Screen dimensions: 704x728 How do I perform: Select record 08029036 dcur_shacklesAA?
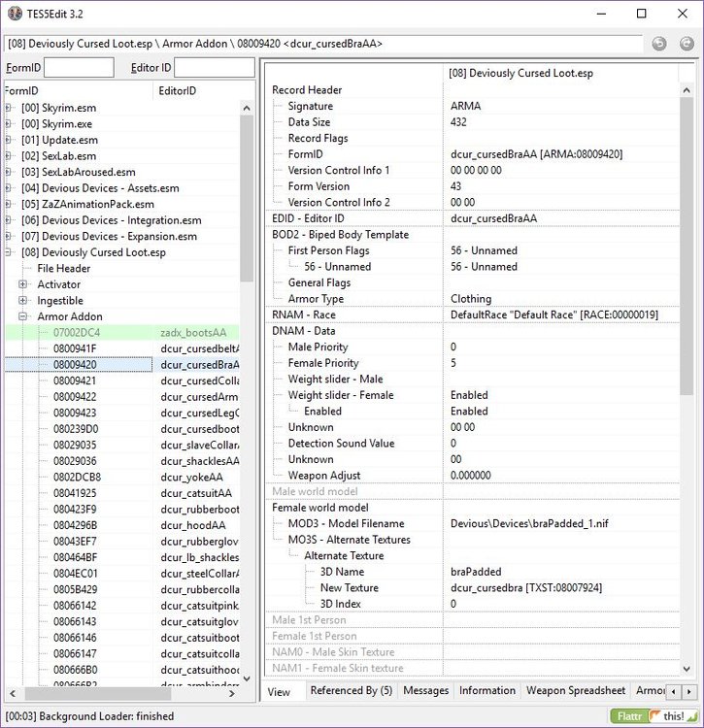(122, 461)
